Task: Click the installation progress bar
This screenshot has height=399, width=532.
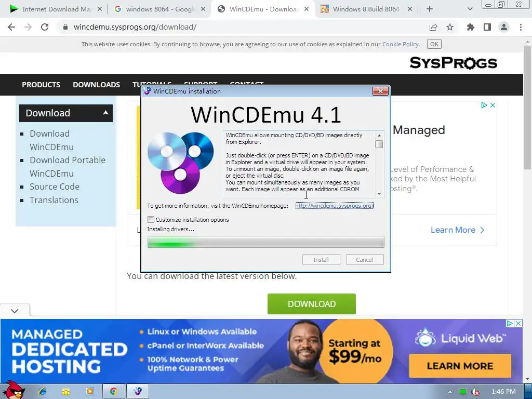Action: click(265, 242)
